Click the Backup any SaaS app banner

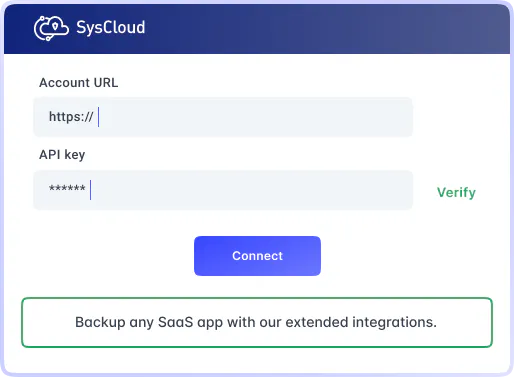[257, 322]
